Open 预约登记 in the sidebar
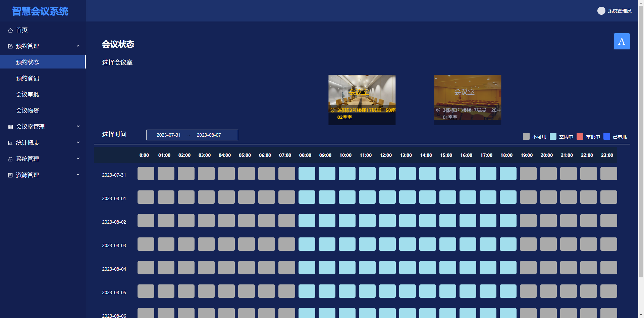 coord(43,78)
